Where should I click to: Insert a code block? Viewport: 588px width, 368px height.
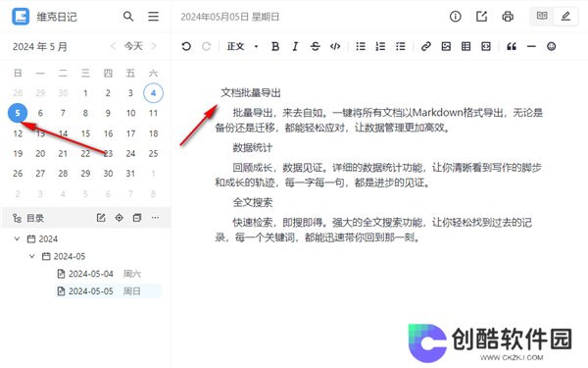coord(486,46)
